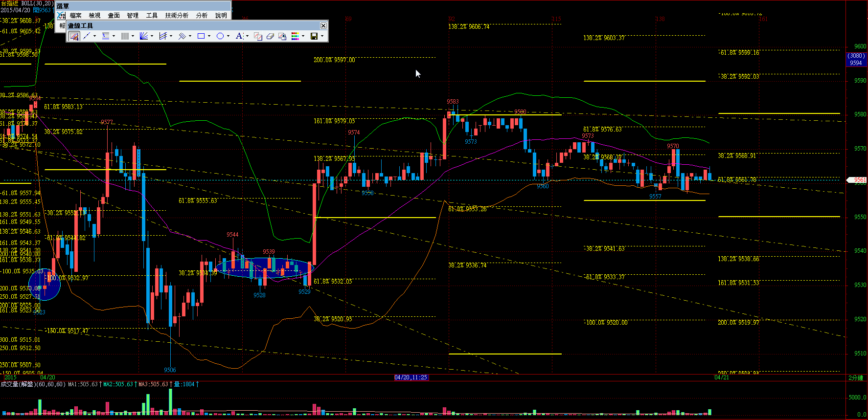
Task: Open the 分析 menu
Action: (202, 15)
